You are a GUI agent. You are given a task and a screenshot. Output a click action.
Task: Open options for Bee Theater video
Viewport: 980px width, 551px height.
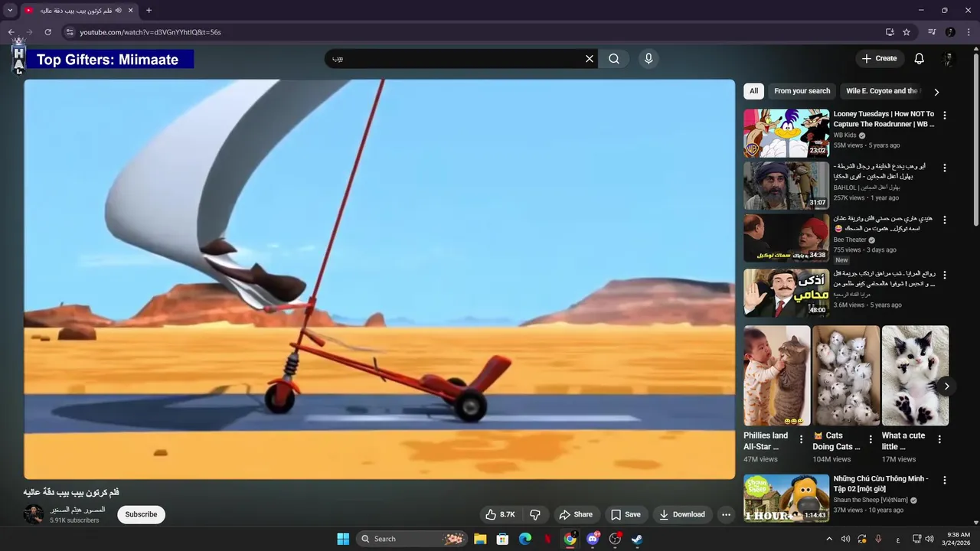pos(944,220)
